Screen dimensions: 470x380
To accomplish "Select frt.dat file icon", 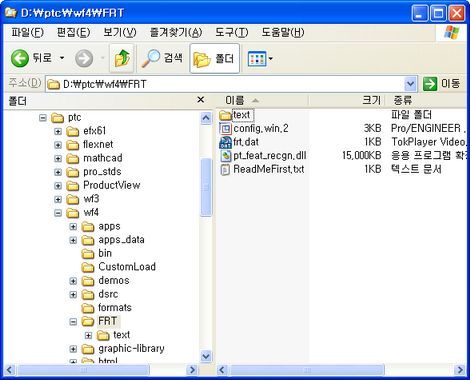I will pyautogui.click(x=226, y=142).
